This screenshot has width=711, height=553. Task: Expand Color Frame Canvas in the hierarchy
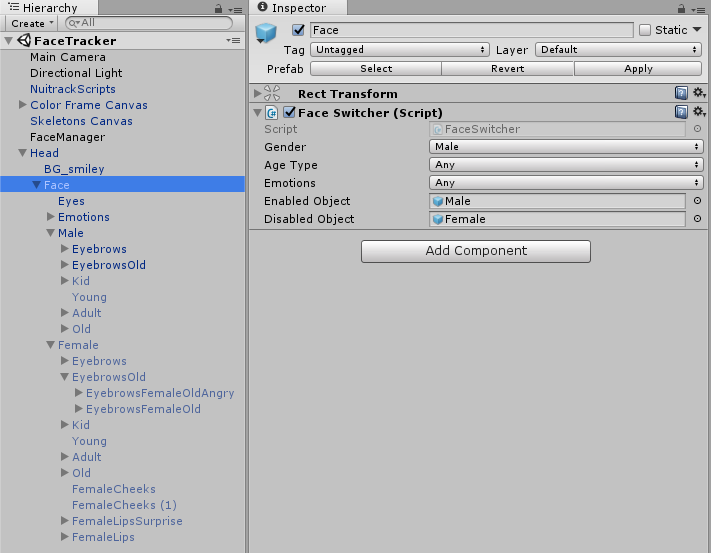pos(23,105)
